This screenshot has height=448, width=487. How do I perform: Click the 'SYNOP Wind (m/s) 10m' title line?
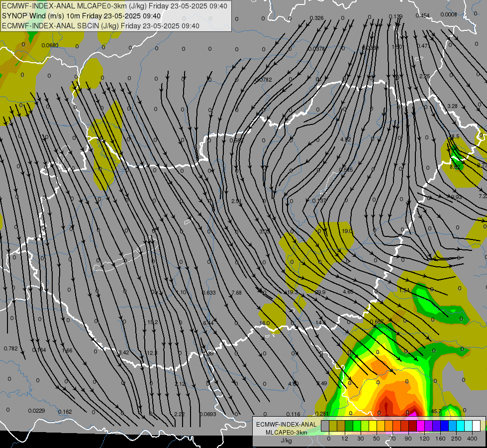pyautogui.click(x=82, y=16)
